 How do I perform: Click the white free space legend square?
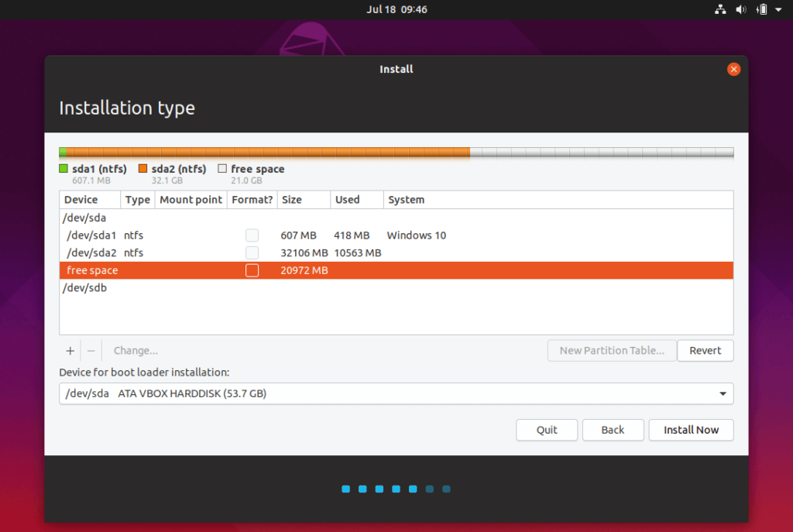pos(222,168)
